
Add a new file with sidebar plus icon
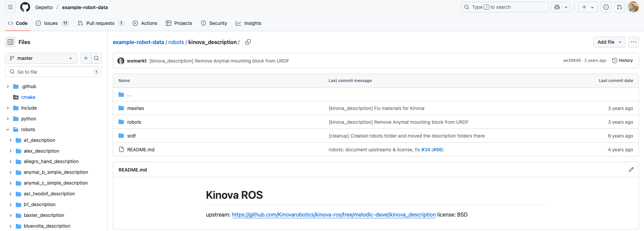pos(86,58)
